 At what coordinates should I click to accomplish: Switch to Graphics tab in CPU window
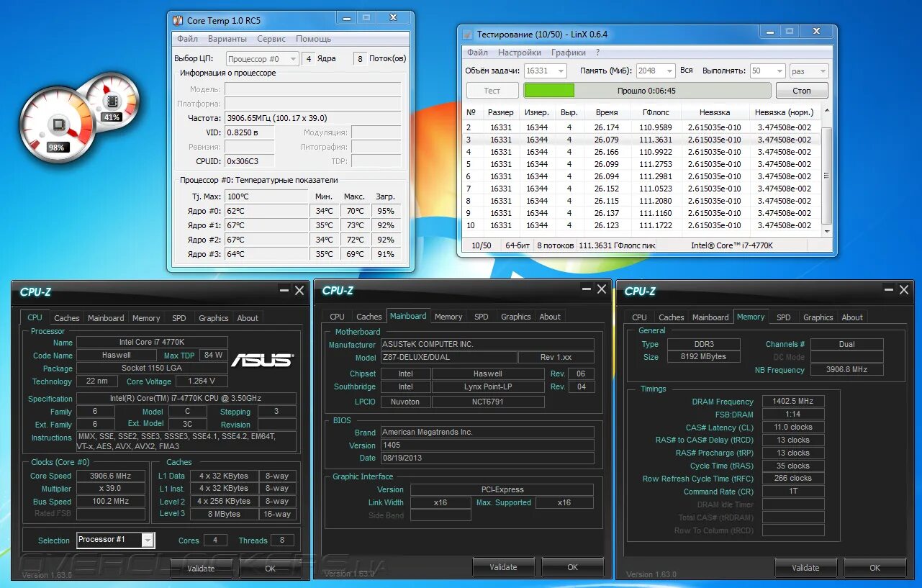coord(214,318)
